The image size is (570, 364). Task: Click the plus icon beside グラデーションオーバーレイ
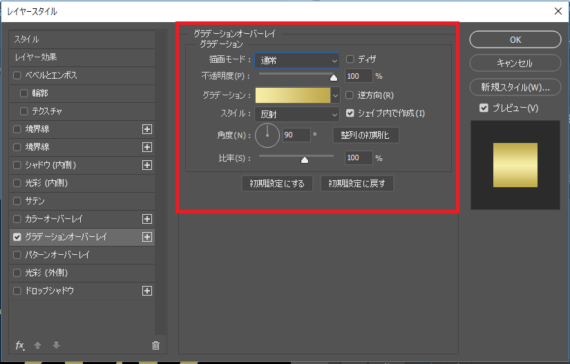pyautogui.click(x=147, y=237)
